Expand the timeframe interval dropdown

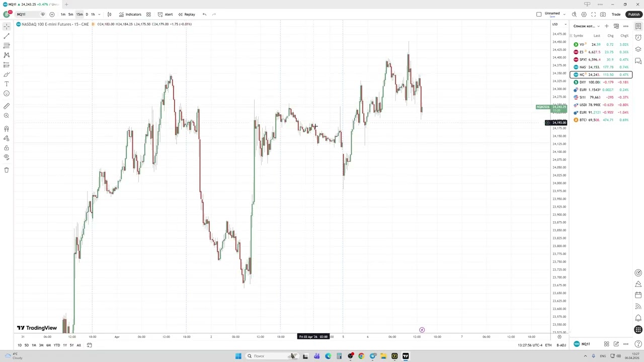pos(99,15)
